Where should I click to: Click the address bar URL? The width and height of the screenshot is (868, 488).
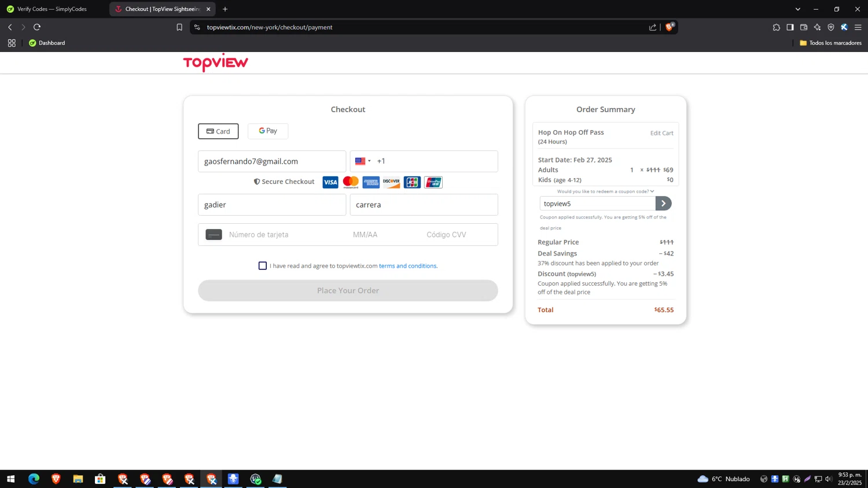(270, 27)
